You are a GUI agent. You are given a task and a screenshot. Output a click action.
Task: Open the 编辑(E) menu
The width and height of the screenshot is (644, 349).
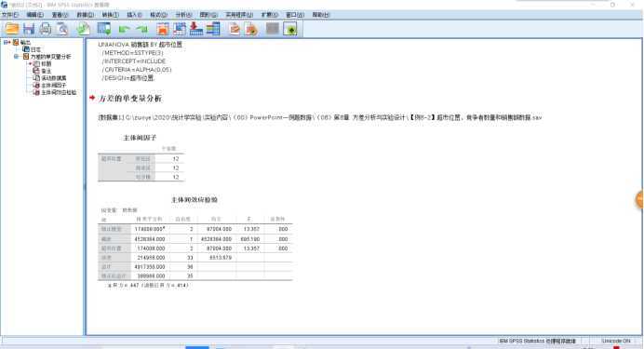[35, 15]
